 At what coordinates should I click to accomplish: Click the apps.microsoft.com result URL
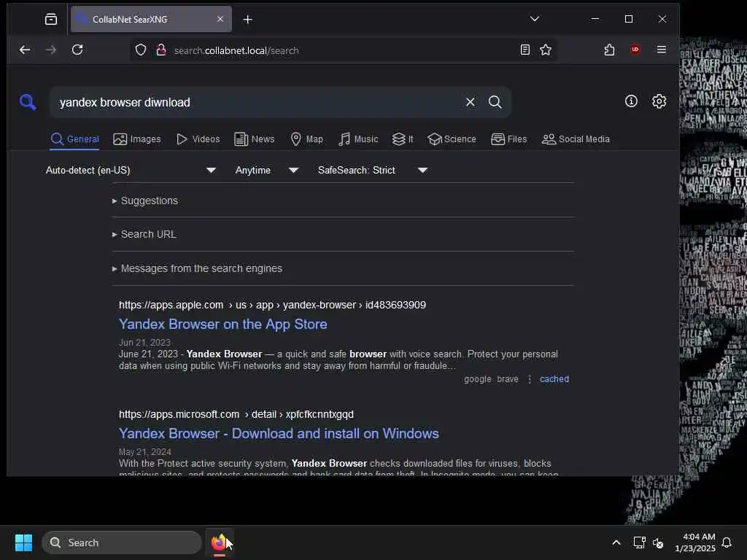(236, 414)
